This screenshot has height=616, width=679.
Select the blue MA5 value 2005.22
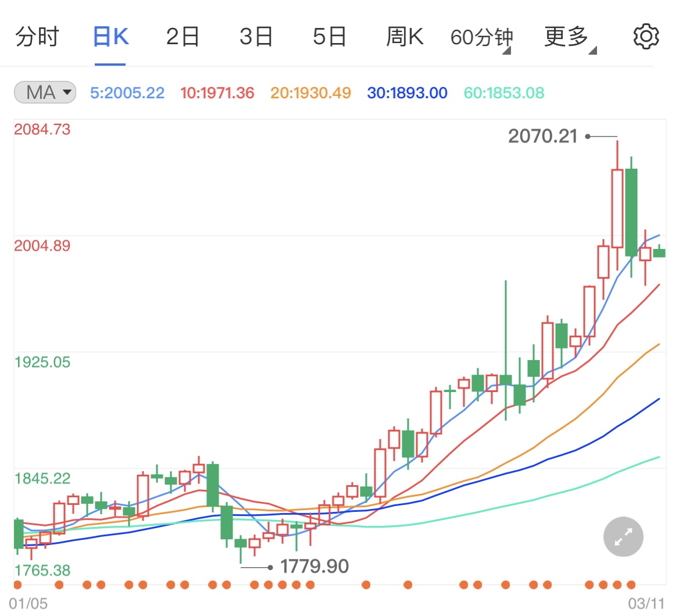(x=127, y=93)
